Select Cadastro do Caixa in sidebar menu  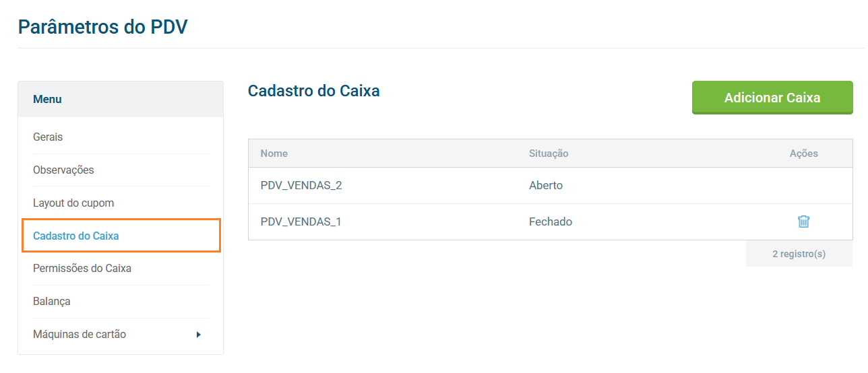[x=76, y=236]
